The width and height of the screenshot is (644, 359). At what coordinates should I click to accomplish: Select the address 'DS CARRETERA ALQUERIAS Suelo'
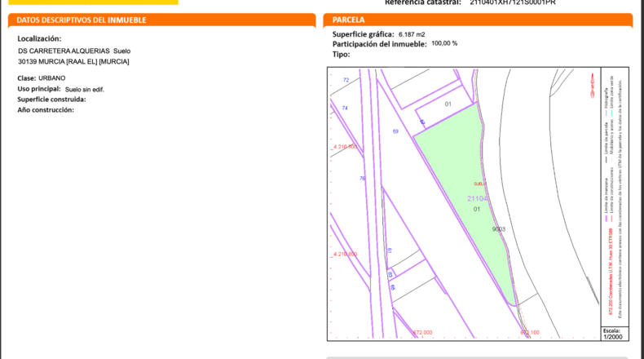[x=74, y=51]
